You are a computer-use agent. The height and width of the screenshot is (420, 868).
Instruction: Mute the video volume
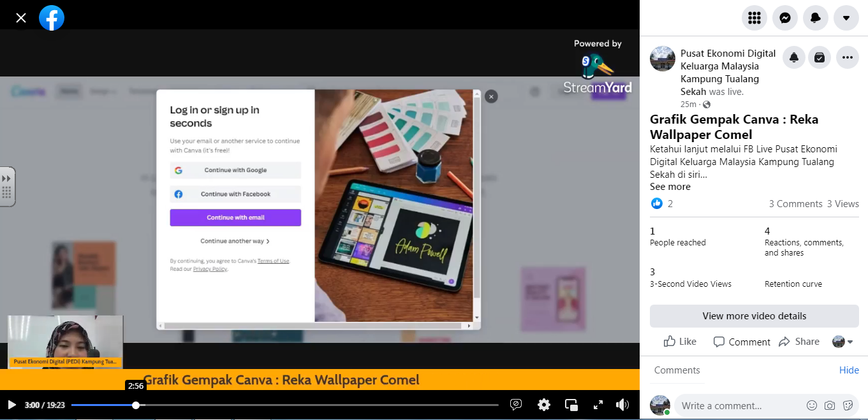[622, 405]
